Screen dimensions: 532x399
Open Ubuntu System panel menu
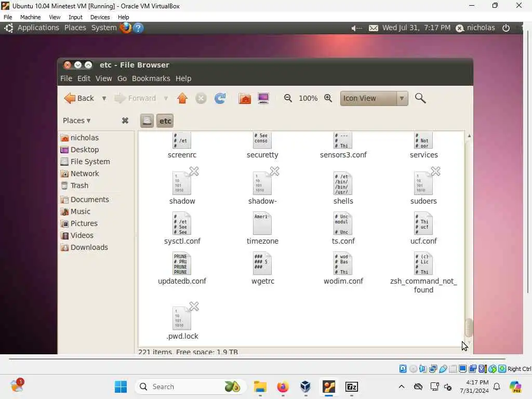point(104,28)
